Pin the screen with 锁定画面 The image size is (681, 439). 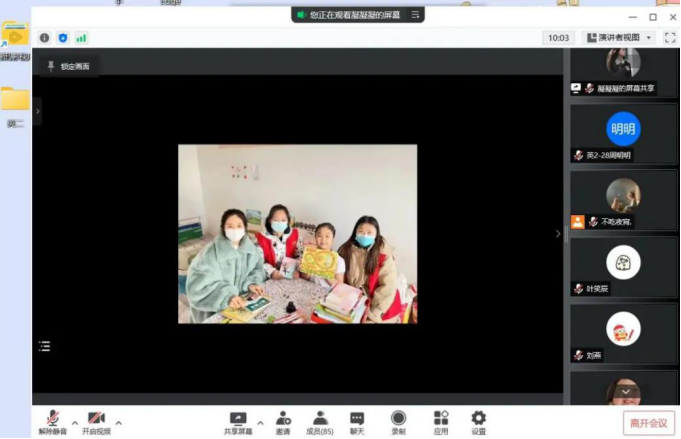[68, 66]
